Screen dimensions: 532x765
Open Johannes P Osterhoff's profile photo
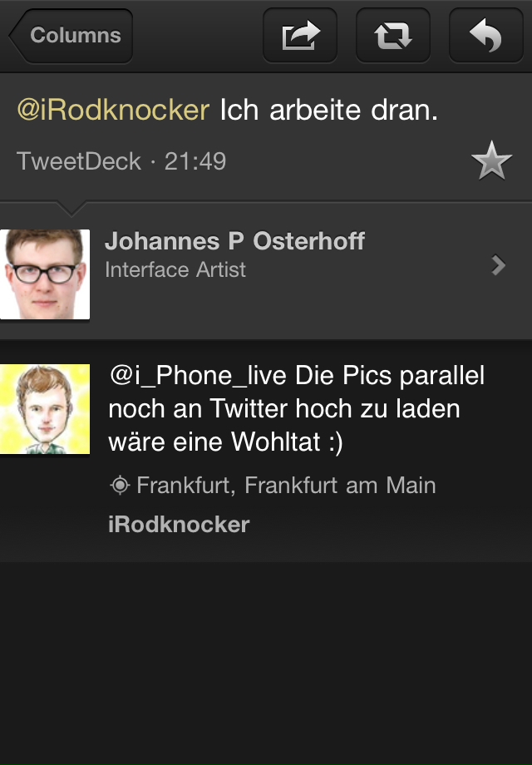click(x=45, y=274)
